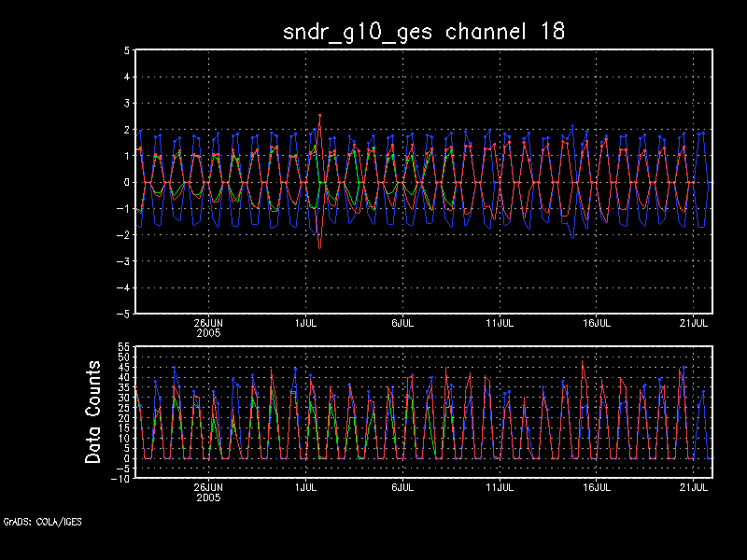Click the y-axis value -5 on upper chart
This screenshot has height=560, width=747.
click(x=122, y=314)
